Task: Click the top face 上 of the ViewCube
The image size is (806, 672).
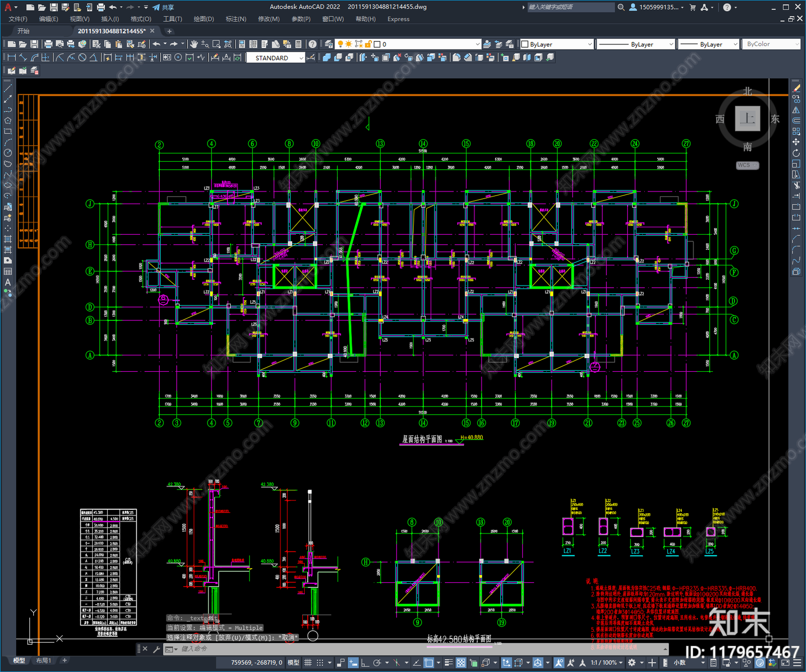Action: [x=747, y=119]
